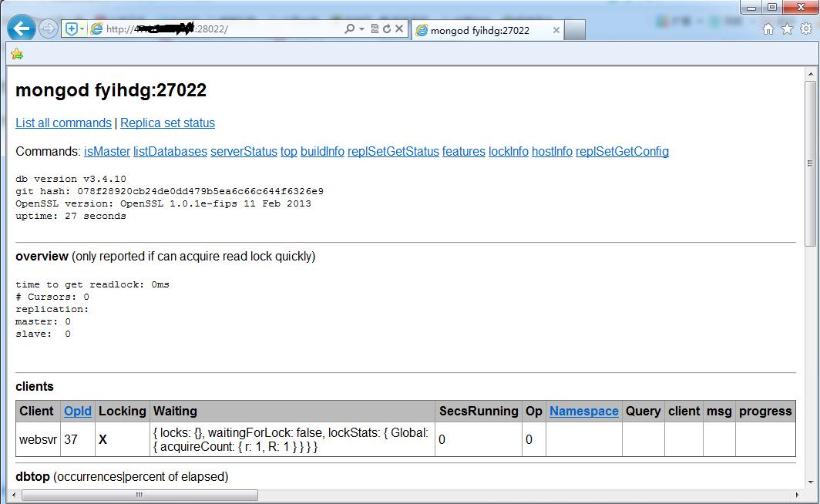Click the browser forward arrow button
The width and height of the screenshot is (820, 504).
point(48,29)
